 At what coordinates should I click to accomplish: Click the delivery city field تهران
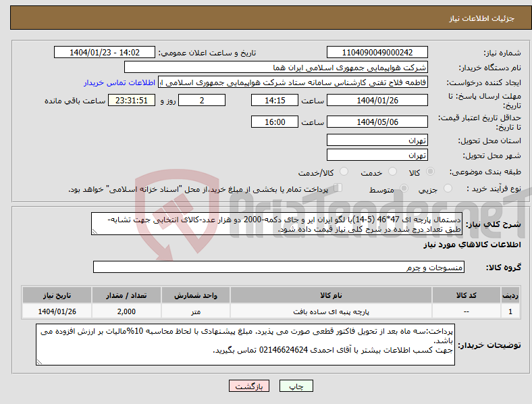377,155
